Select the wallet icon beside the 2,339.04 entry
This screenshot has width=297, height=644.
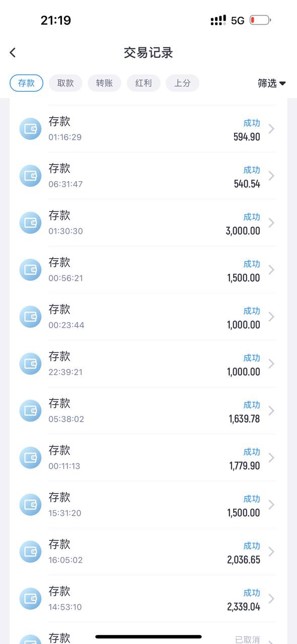click(30, 599)
